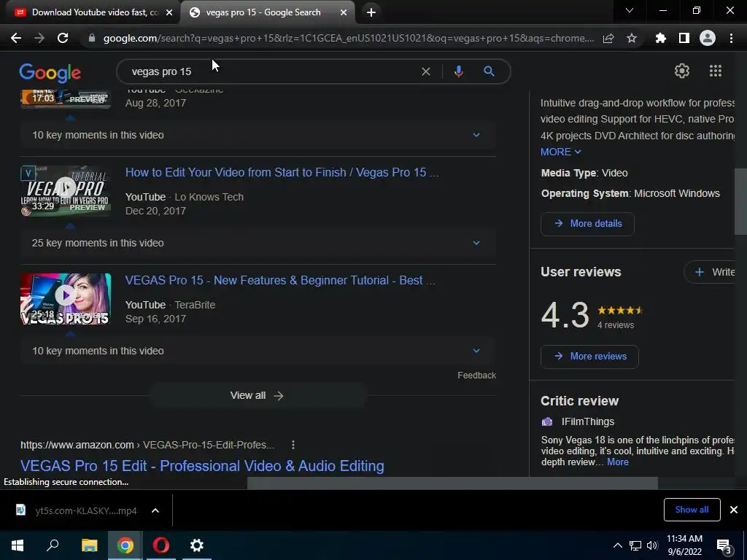Expand the description with MORE

point(561,152)
